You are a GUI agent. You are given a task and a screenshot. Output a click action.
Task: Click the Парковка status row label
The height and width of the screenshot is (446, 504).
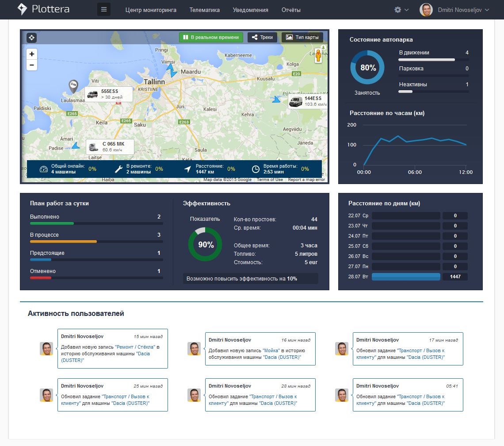point(411,69)
